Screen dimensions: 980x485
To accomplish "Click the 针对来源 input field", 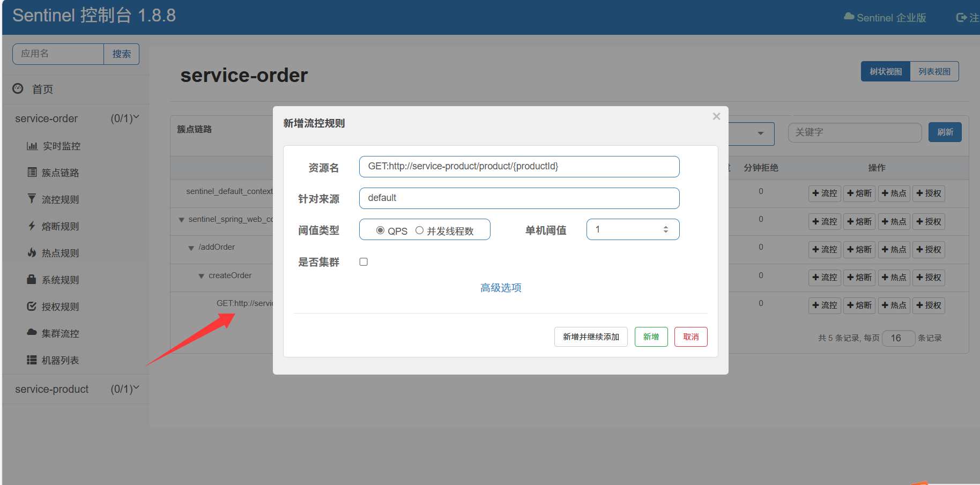I will [519, 198].
